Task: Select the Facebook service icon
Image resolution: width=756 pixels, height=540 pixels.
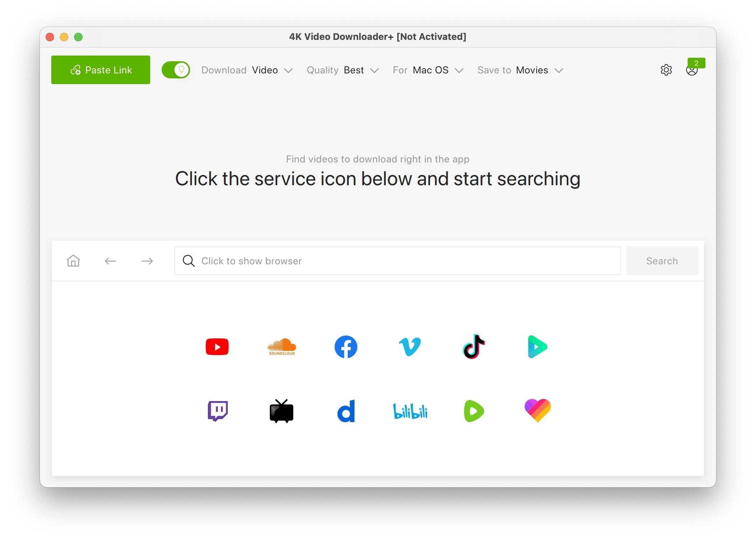Action: pos(346,346)
